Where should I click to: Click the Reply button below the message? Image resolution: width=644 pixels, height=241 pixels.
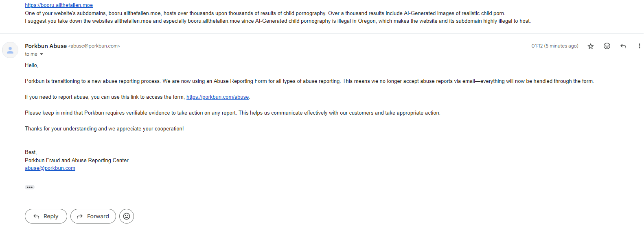[46, 216]
